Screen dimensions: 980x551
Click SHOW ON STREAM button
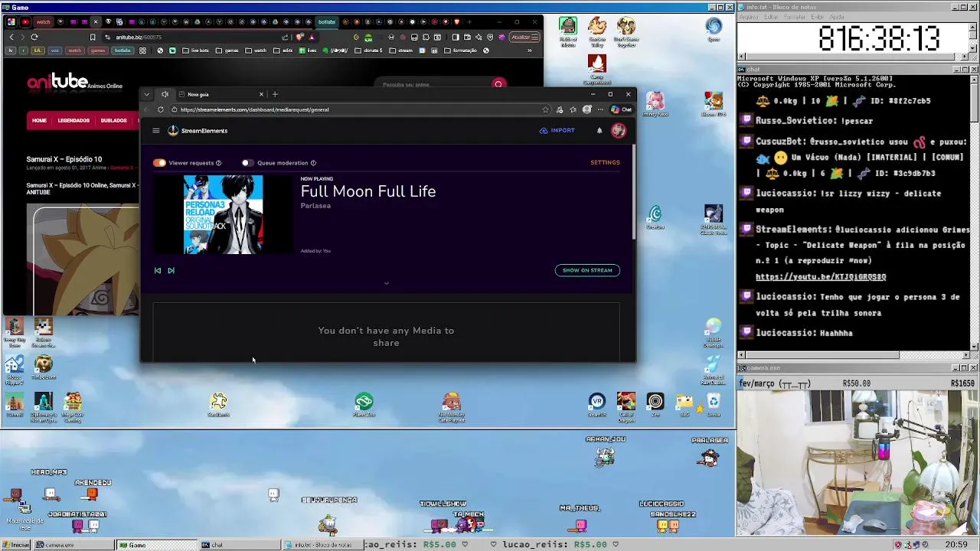point(587,270)
